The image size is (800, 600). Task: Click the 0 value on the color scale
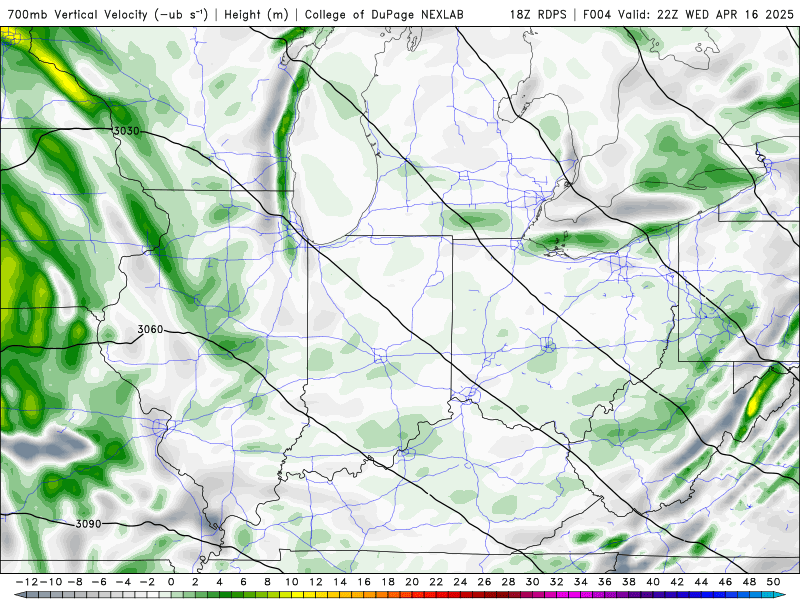(171, 582)
